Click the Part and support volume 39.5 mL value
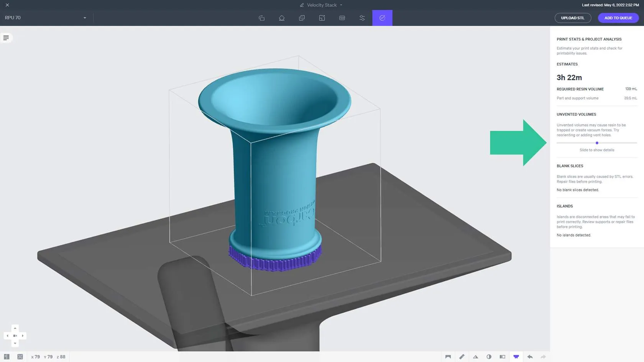 tap(630, 98)
